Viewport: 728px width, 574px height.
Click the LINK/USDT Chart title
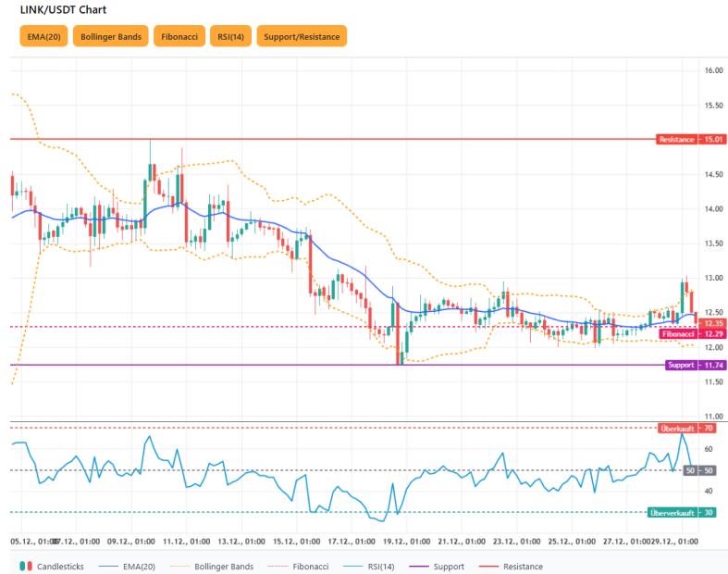pos(63,10)
